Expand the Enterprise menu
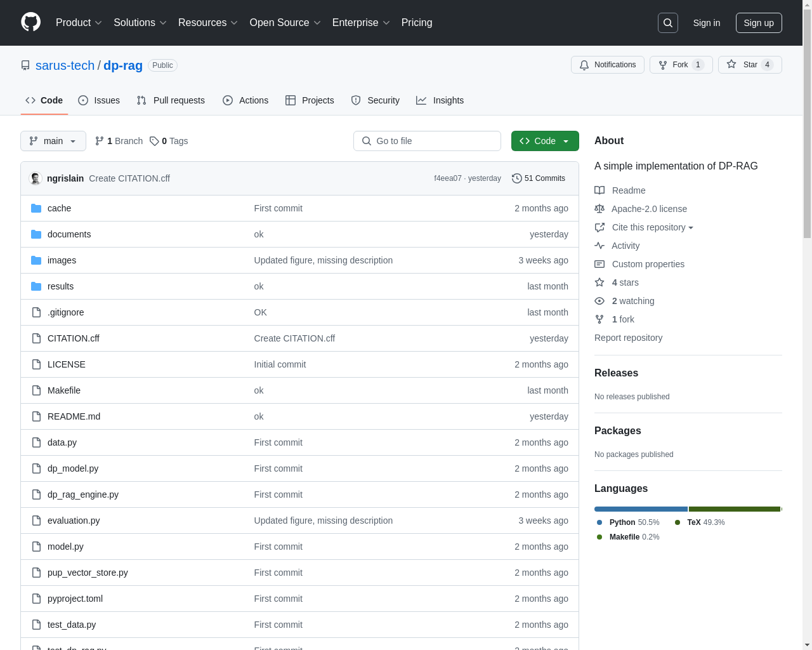 point(361,23)
